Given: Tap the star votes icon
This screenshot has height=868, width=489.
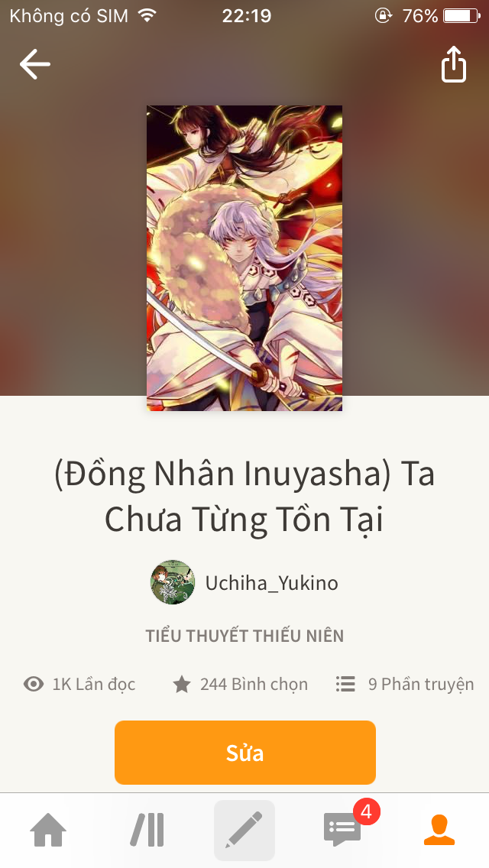Looking at the screenshot, I should pos(181,684).
